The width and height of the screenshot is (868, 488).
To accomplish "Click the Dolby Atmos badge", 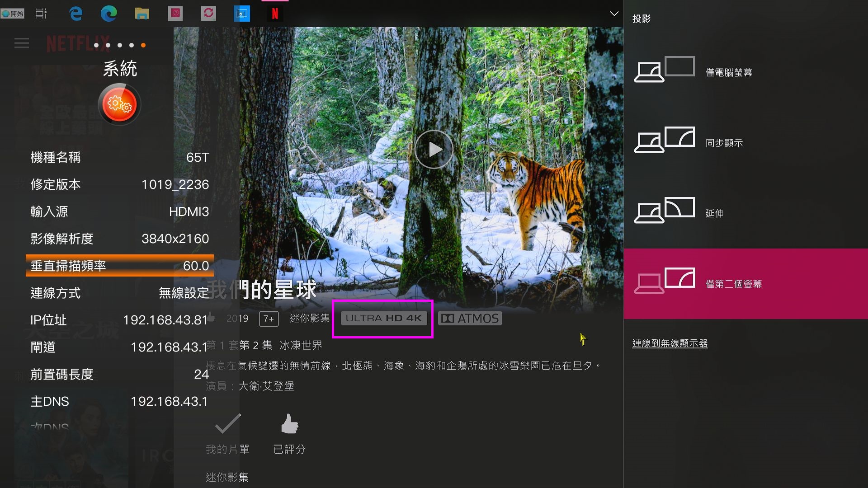I will (470, 319).
